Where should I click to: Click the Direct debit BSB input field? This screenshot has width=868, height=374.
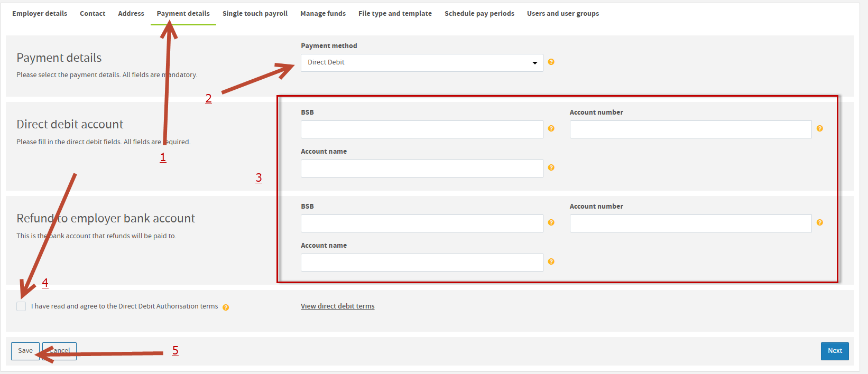click(421, 129)
